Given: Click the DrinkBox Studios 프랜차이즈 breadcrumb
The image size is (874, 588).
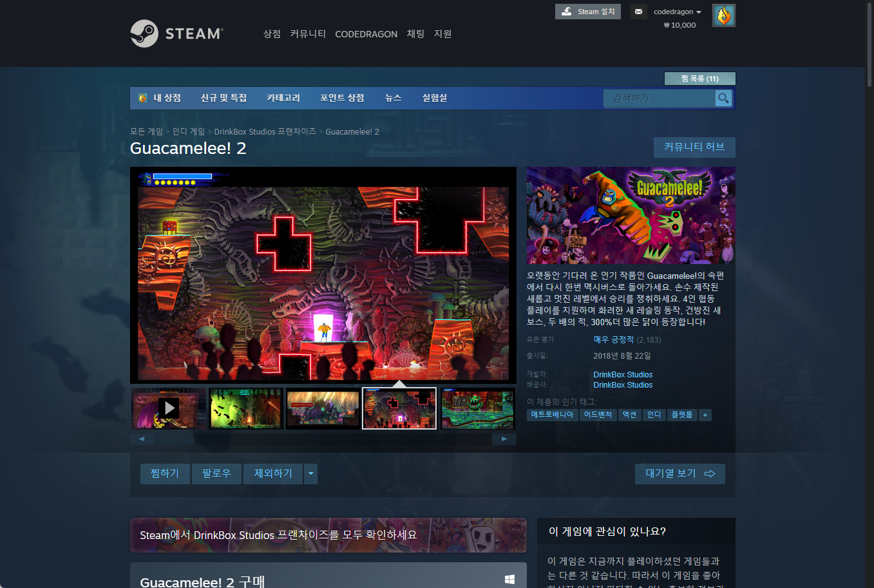Looking at the screenshot, I should pos(265,131).
